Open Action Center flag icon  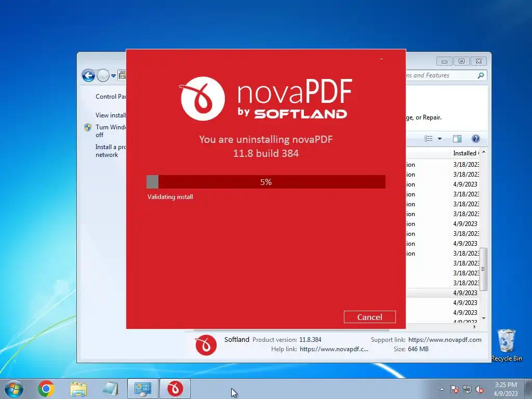coord(455,389)
